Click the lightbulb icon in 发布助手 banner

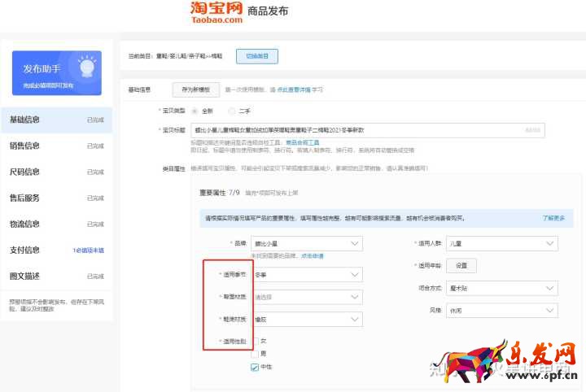click(x=86, y=65)
